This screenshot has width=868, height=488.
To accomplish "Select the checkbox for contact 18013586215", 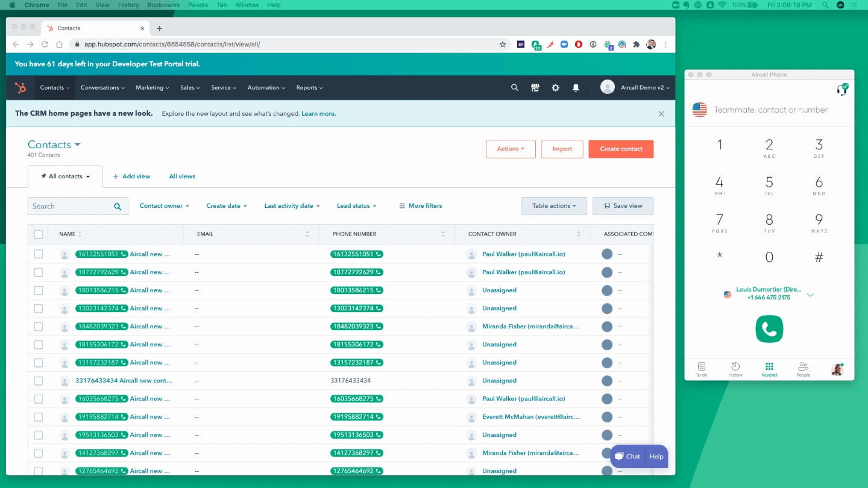I will tap(39, 290).
